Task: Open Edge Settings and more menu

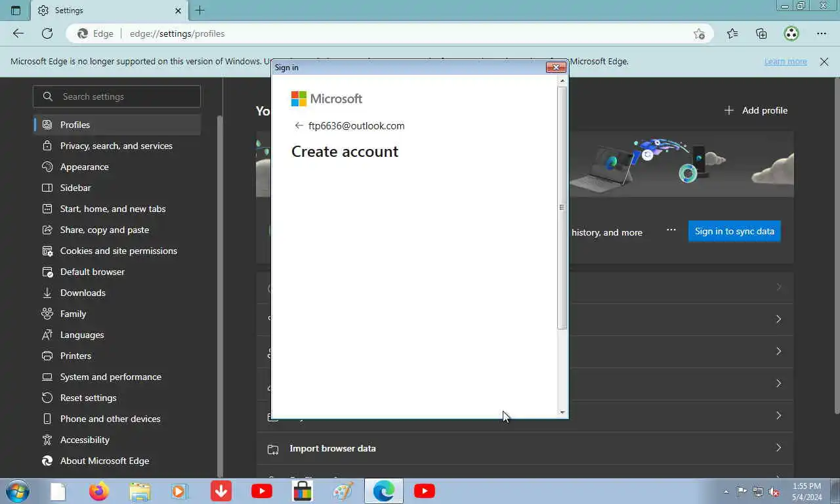Action: [822, 33]
